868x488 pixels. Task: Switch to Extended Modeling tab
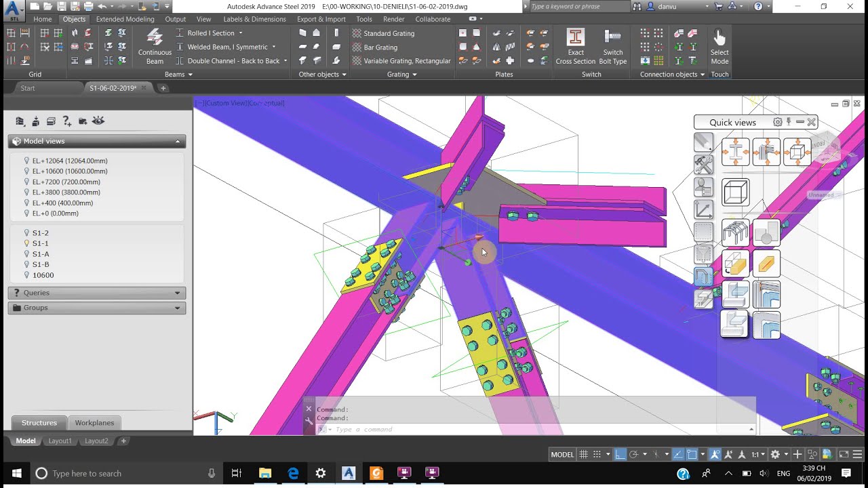coord(125,19)
